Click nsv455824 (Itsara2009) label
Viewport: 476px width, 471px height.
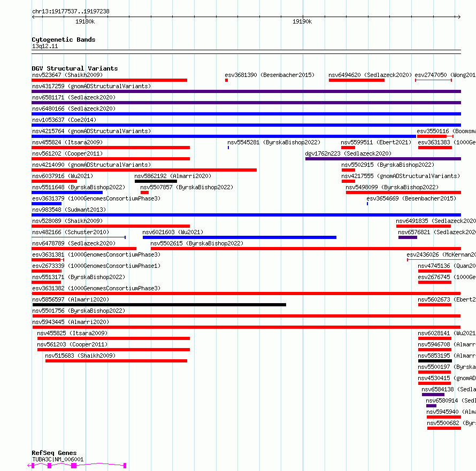pyautogui.click(x=67, y=142)
